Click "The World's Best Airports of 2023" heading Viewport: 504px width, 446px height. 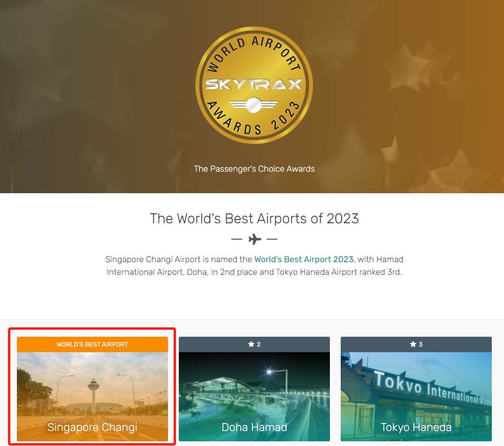254,219
